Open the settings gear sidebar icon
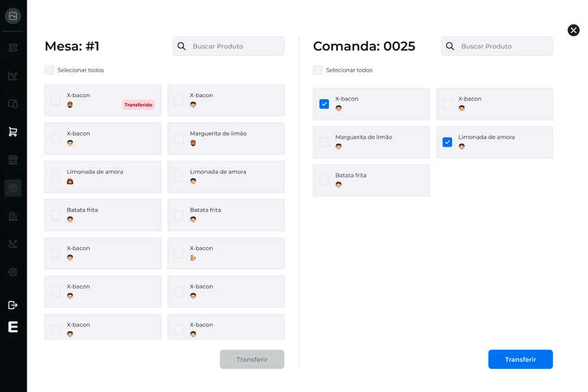Viewport: 588px width, 392px height. (13, 272)
